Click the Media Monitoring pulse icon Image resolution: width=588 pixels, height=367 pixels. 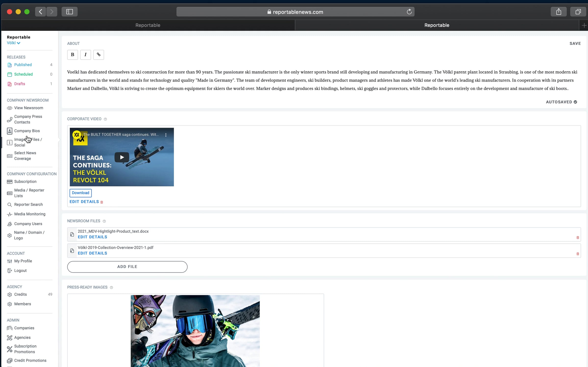pyautogui.click(x=10, y=214)
